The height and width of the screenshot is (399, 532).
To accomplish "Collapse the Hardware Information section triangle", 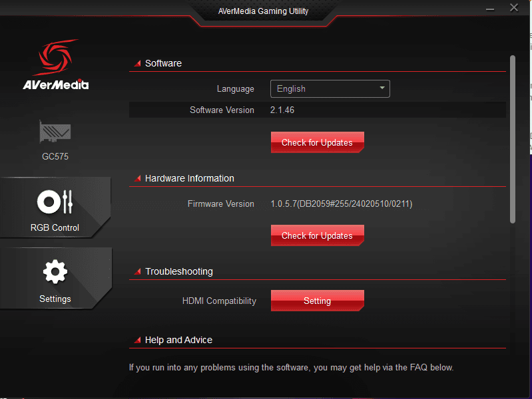I will point(137,178).
